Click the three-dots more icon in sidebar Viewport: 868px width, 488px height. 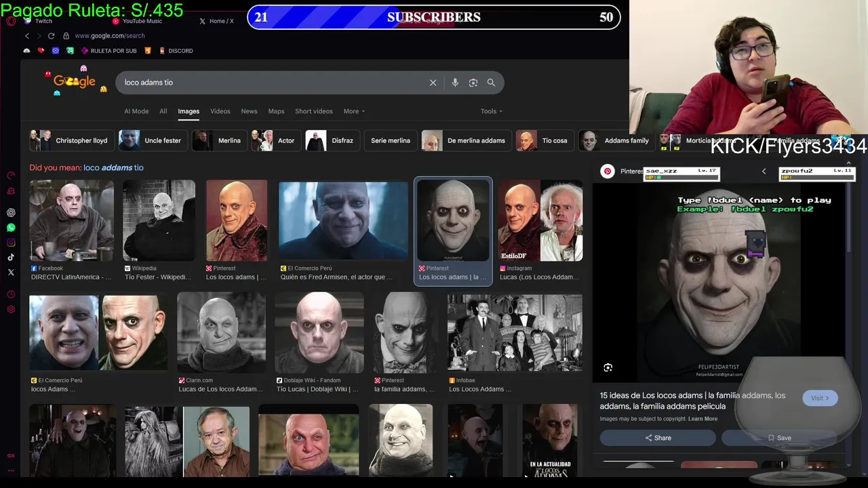click(11, 471)
